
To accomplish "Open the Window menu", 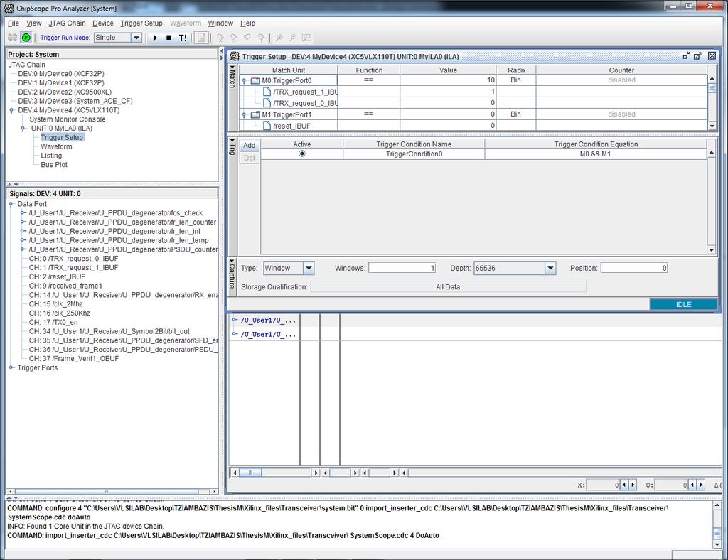I will click(x=220, y=23).
